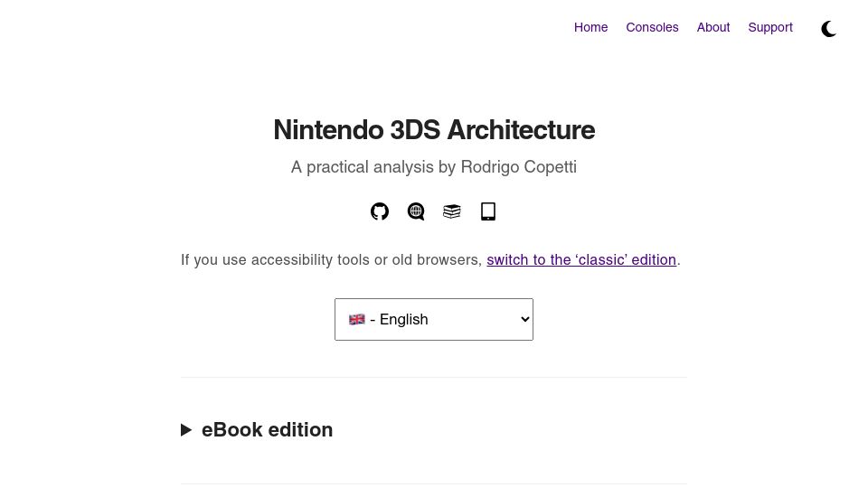868x488 pixels.
Task: Click the subtitle by Rodrigo Copetti
Action: (434, 167)
